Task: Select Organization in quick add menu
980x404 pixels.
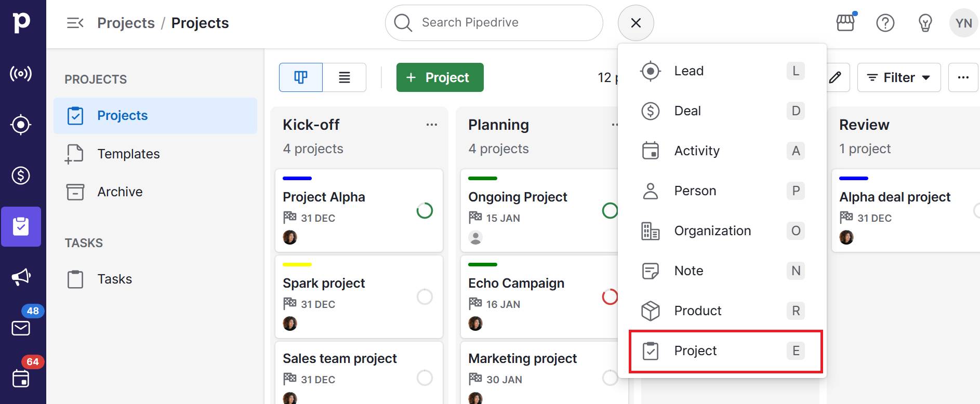Action: point(722,231)
